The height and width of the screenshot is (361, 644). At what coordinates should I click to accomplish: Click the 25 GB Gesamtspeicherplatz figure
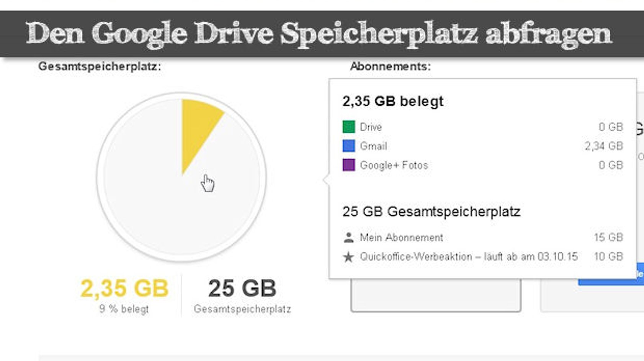click(242, 288)
